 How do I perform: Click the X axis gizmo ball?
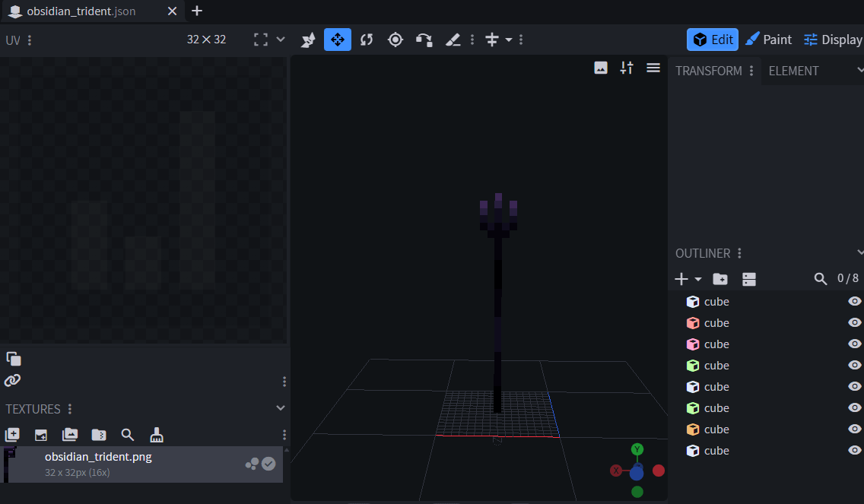point(616,471)
